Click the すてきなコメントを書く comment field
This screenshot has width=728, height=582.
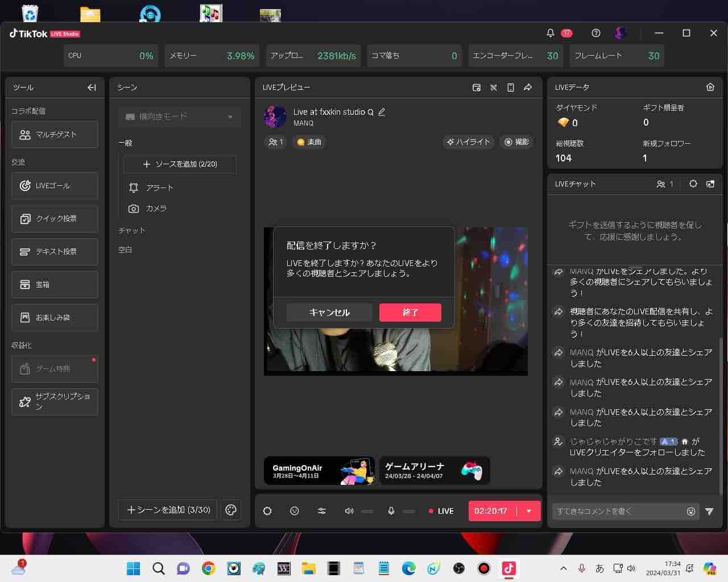point(625,512)
